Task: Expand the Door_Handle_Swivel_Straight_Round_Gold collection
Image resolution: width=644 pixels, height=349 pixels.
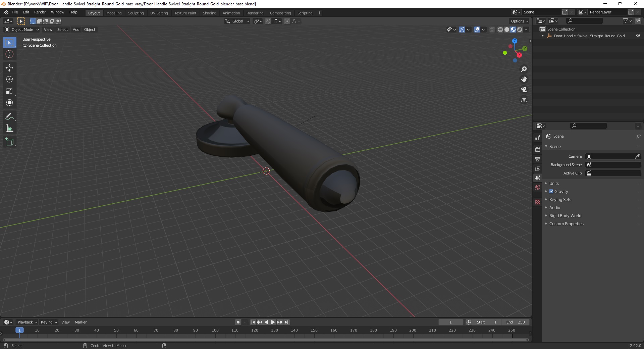Action: [x=543, y=36]
